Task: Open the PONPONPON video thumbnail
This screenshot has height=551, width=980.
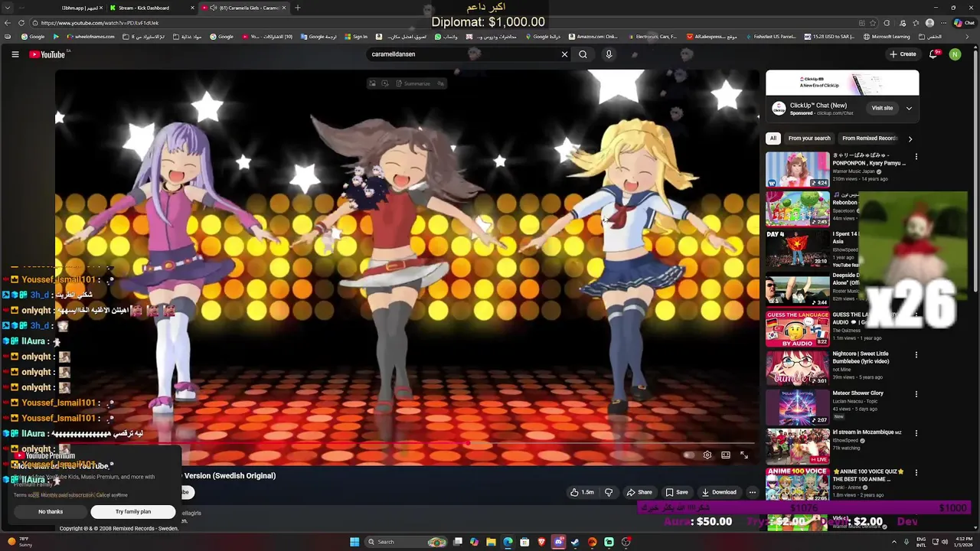Action: 797,169
